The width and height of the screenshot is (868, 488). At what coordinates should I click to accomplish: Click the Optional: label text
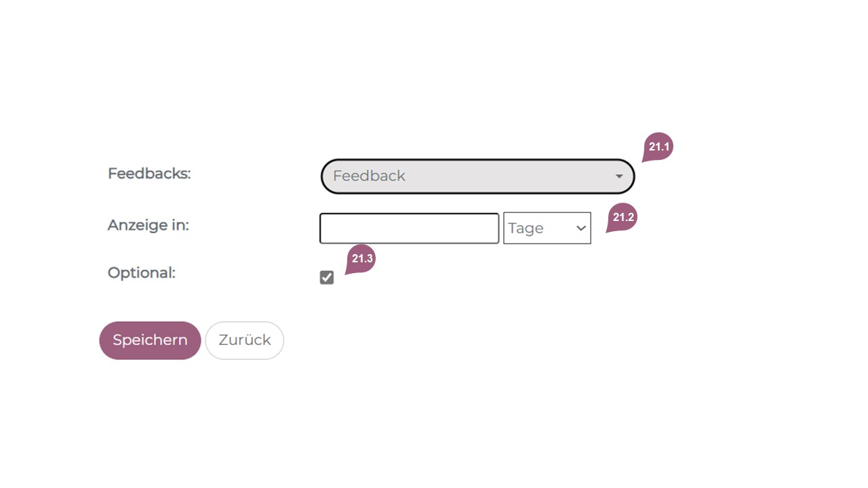pyautogui.click(x=141, y=273)
